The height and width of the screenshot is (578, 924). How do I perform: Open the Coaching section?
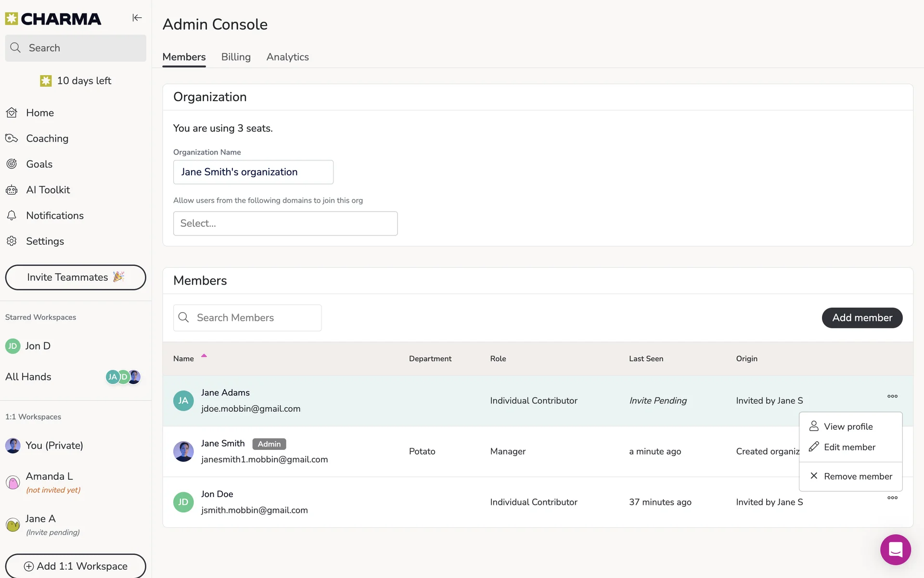pyautogui.click(x=47, y=139)
